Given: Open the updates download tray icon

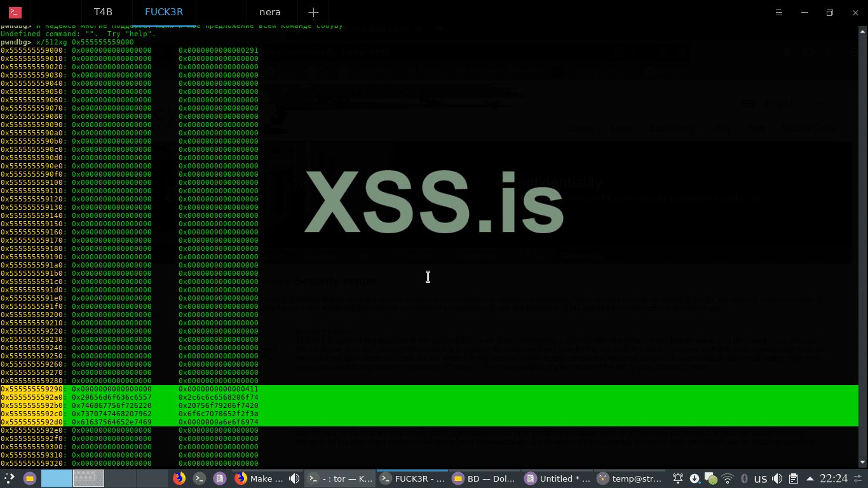Looking at the screenshot, I should pyautogui.click(x=695, y=478).
